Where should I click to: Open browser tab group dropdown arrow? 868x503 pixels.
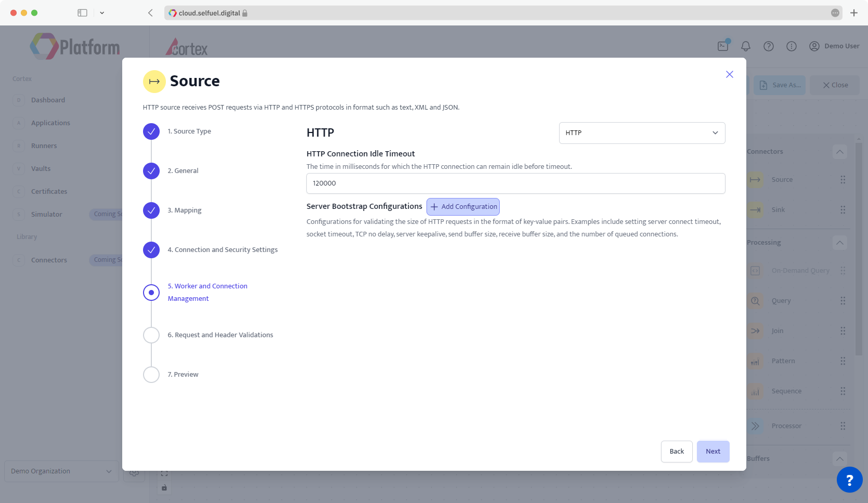click(x=102, y=13)
